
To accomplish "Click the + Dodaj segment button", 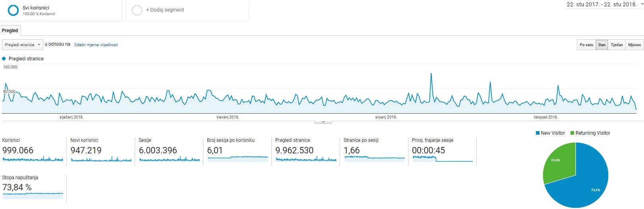I will 165,10.
